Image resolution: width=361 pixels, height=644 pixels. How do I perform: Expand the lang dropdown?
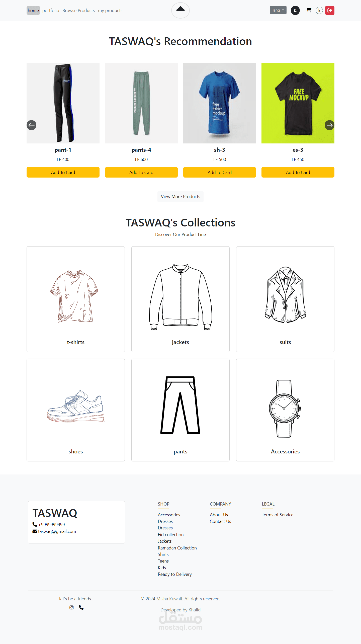(x=278, y=10)
